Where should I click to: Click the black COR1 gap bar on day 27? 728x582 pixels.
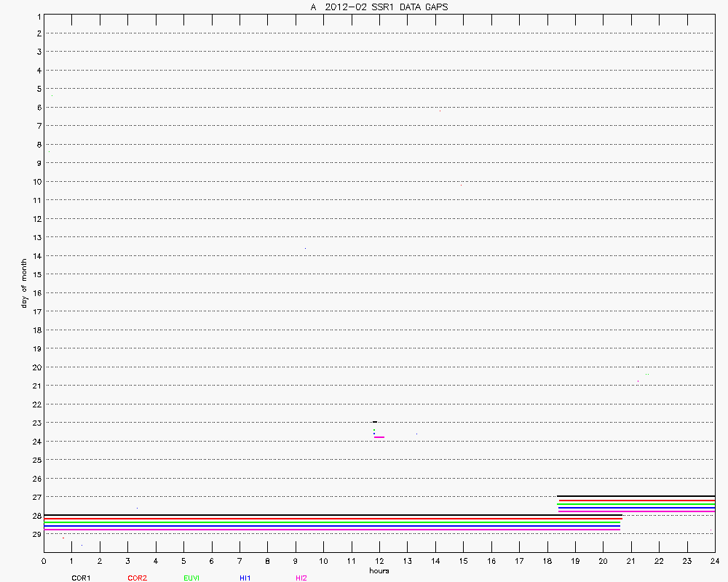point(636,496)
